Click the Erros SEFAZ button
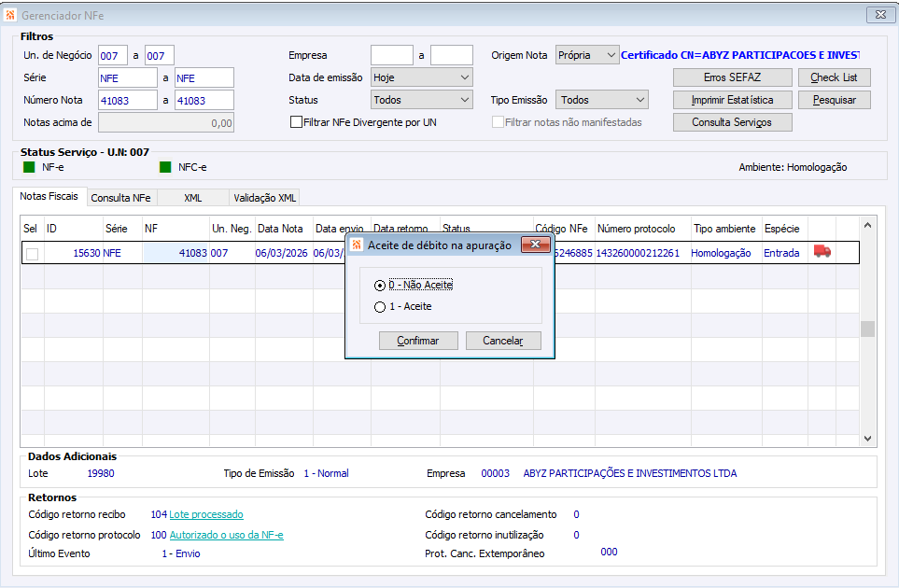Viewport: 899px width, 588px height. (732, 77)
